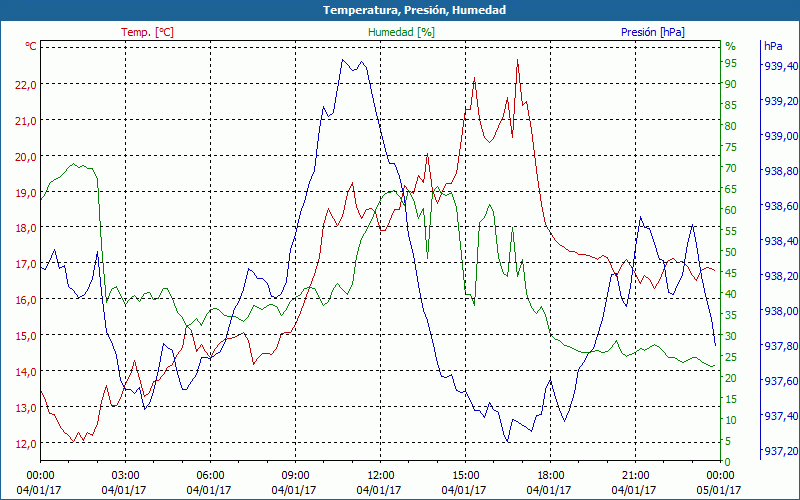This screenshot has height=500, width=800.
Task: Click the red '°C' axis unit label
Action: [31, 46]
